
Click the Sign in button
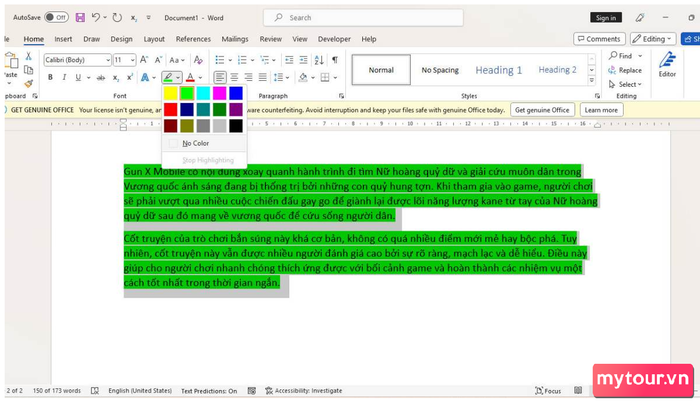[605, 17]
